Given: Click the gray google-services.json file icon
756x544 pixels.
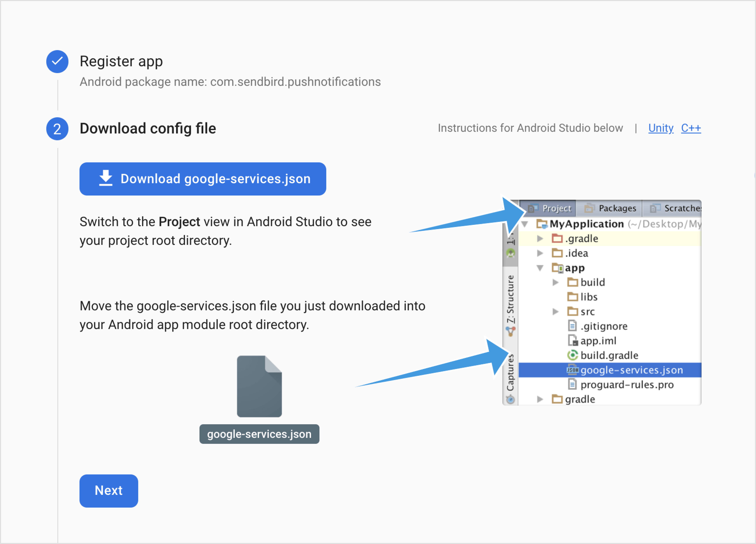Looking at the screenshot, I should [259, 386].
